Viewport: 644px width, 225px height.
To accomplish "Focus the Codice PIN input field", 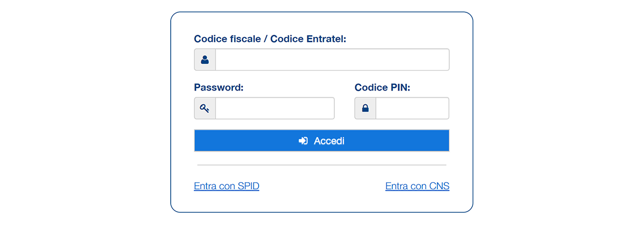I will point(412,108).
